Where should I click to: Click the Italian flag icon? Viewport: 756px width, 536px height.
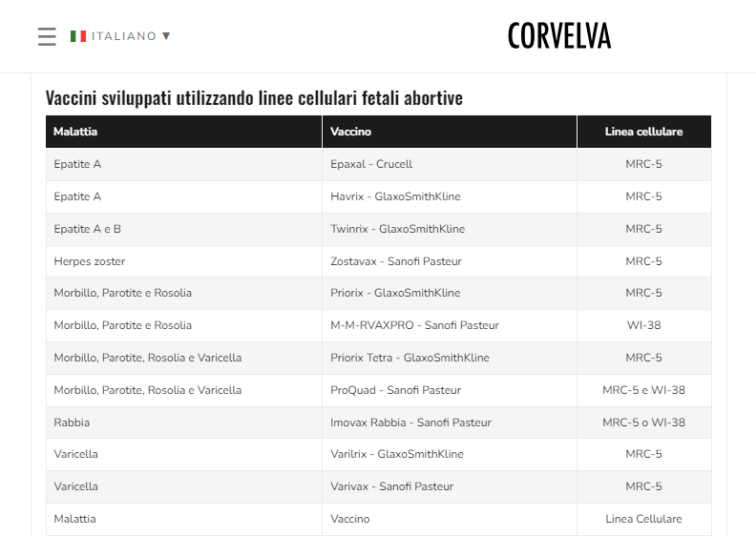tap(78, 36)
